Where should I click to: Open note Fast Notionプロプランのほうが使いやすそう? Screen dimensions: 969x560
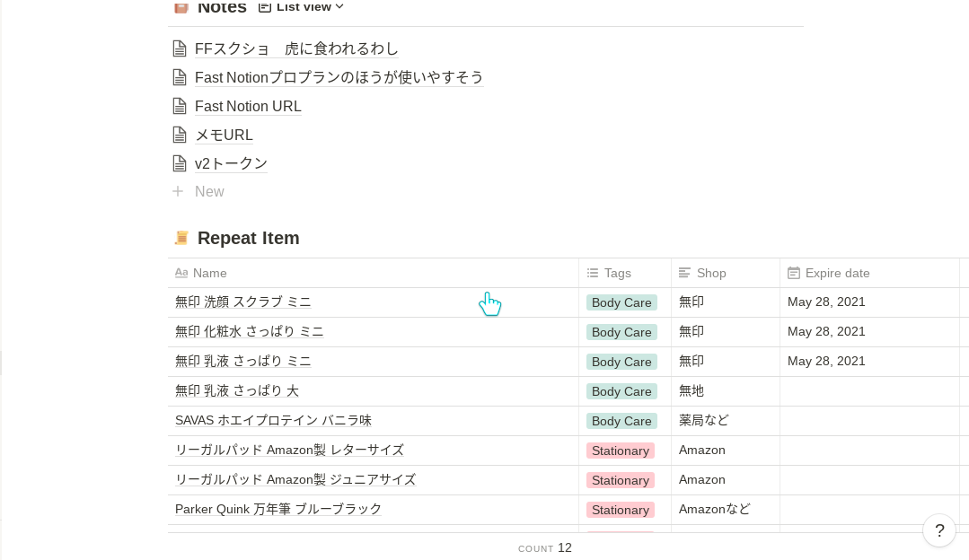click(x=339, y=77)
